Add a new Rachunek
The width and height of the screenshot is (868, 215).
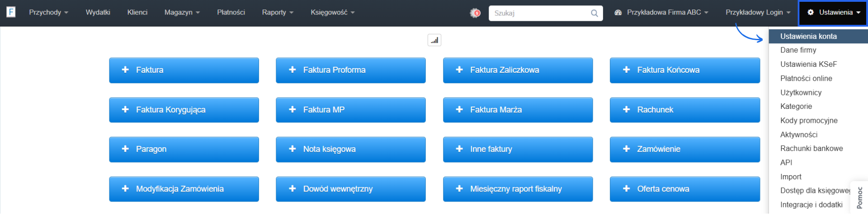pyautogui.click(x=685, y=110)
